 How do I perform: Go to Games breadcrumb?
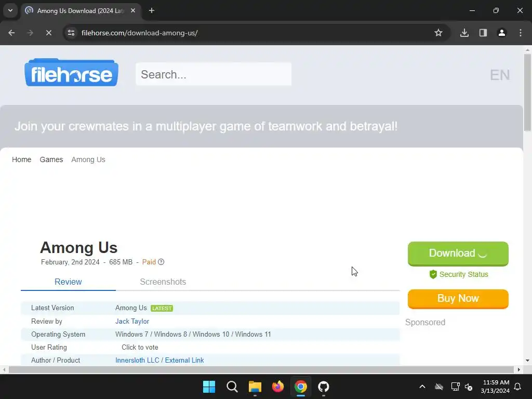coord(51,159)
